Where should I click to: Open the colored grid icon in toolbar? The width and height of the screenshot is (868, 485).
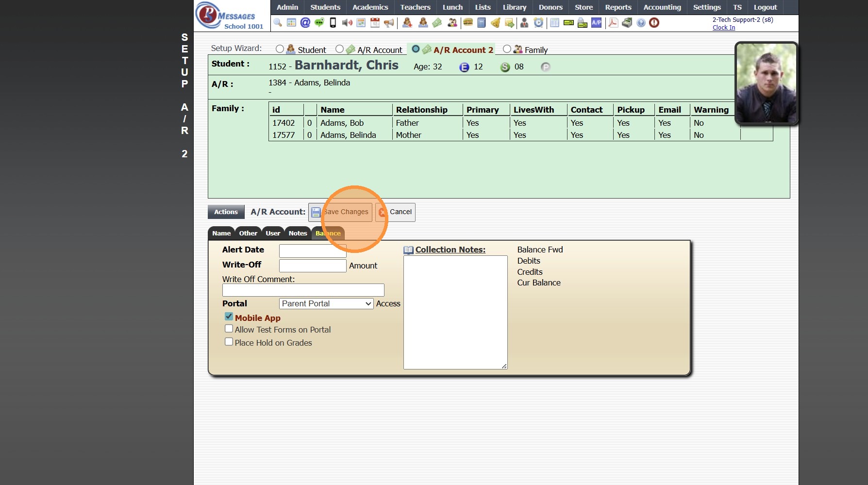point(291,23)
